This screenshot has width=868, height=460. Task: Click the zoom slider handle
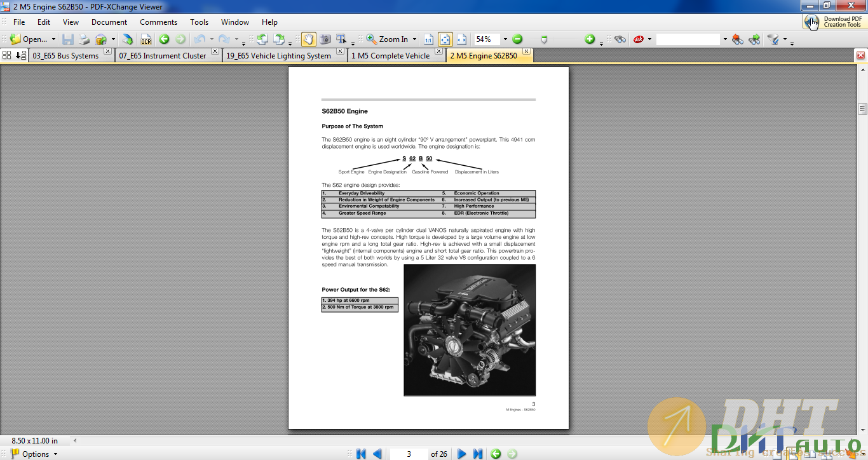pyautogui.click(x=544, y=39)
